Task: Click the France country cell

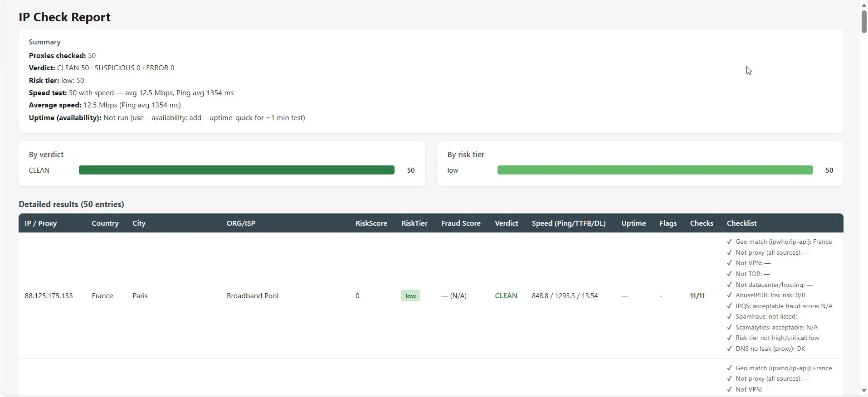Action: (102, 295)
